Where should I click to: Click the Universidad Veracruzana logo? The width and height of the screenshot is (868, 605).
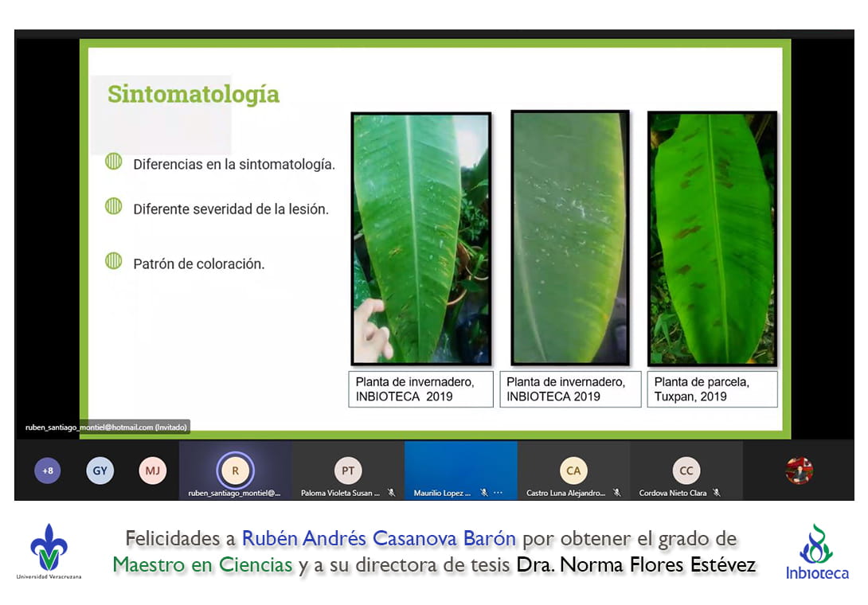tap(49, 551)
